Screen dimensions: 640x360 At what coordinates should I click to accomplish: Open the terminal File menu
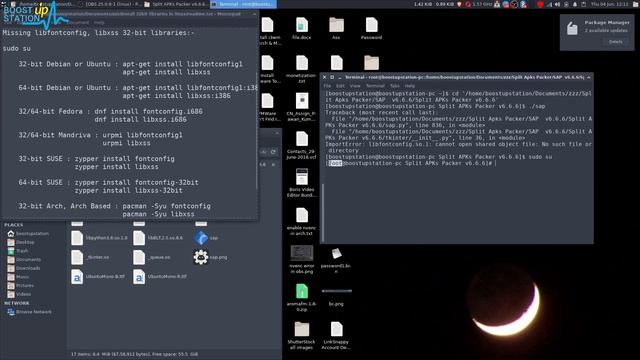(x=327, y=86)
